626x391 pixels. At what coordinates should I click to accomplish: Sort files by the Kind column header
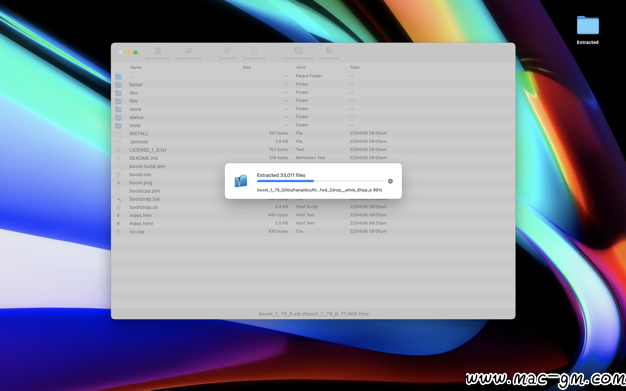pyautogui.click(x=301, y=67)
